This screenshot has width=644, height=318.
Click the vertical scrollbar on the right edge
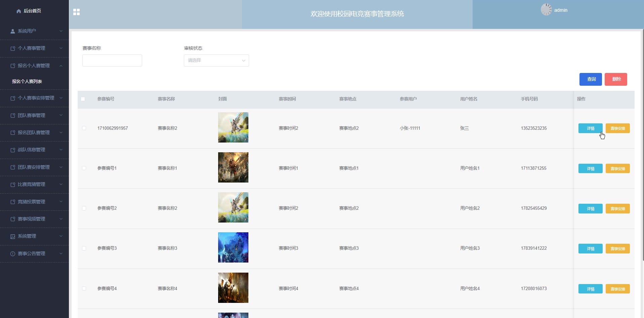coord(643,145)
